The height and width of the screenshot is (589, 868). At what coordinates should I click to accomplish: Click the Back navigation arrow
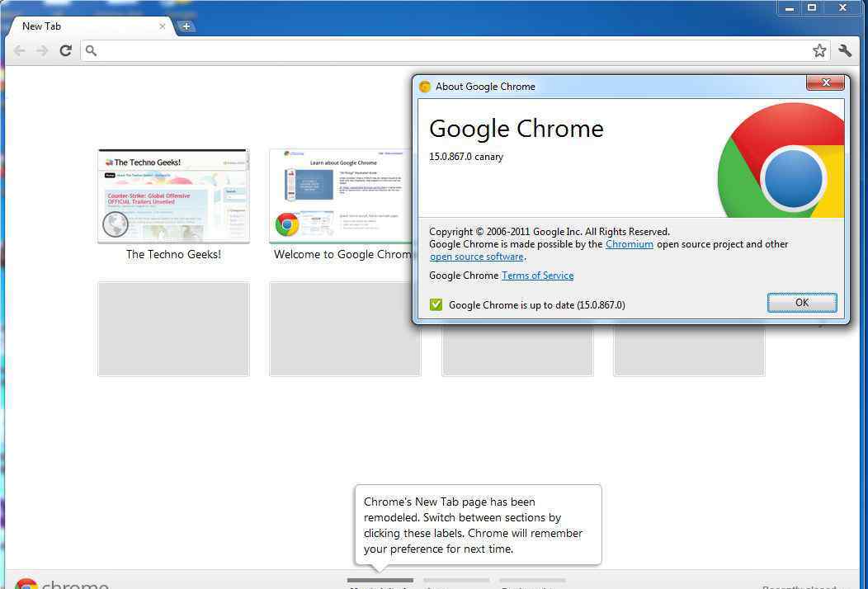(19, 51)
